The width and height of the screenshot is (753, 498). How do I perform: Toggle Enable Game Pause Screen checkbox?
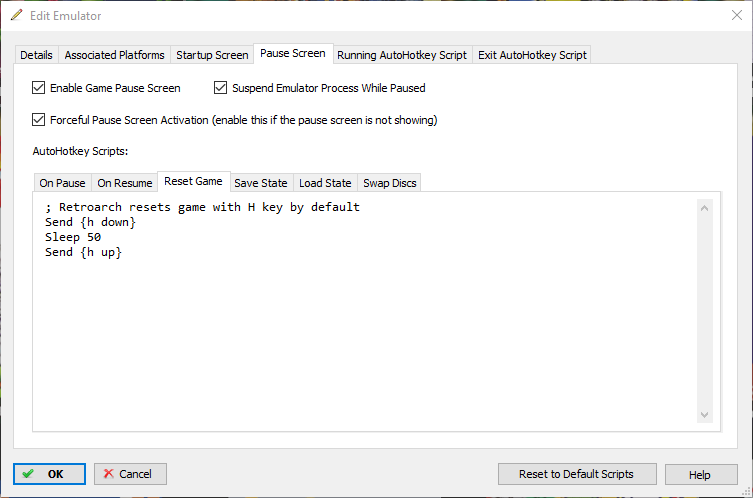click(40, 88)
